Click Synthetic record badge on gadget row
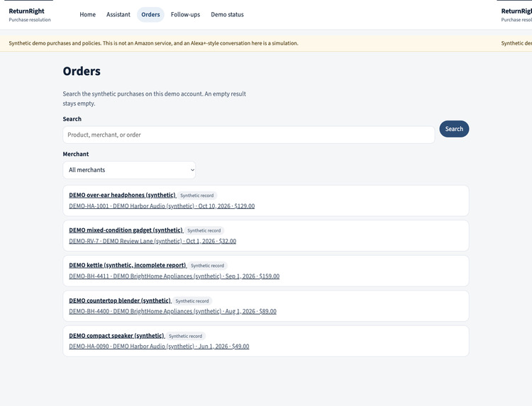The image size is (532, 406). click(x=204, y=230)
